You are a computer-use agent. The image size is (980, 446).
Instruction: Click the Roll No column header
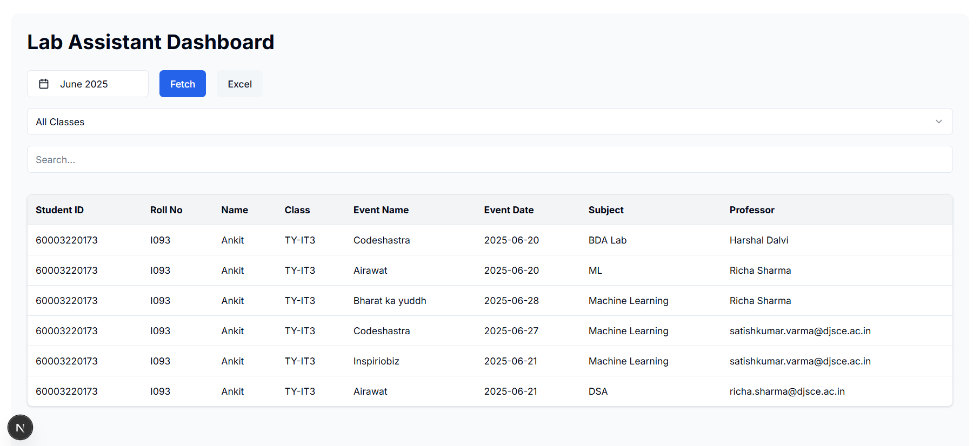click(166, 210)
